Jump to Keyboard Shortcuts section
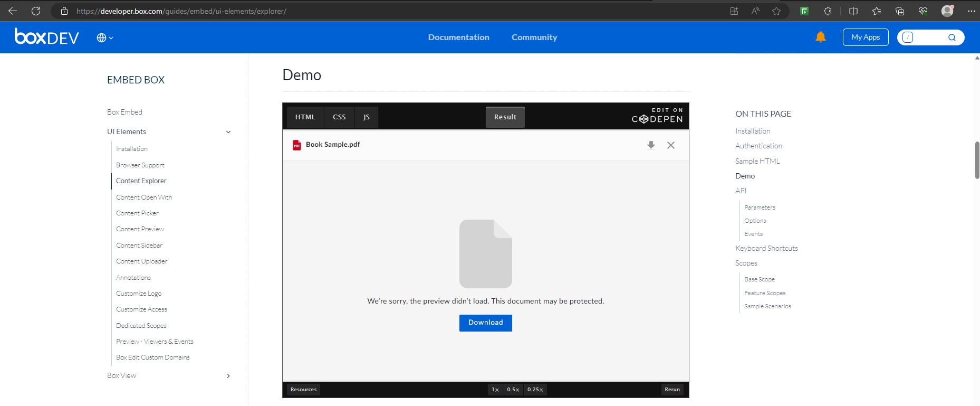The width and height of the screenshot is (980, 406). pyautogui.click(x=766, y=248)
